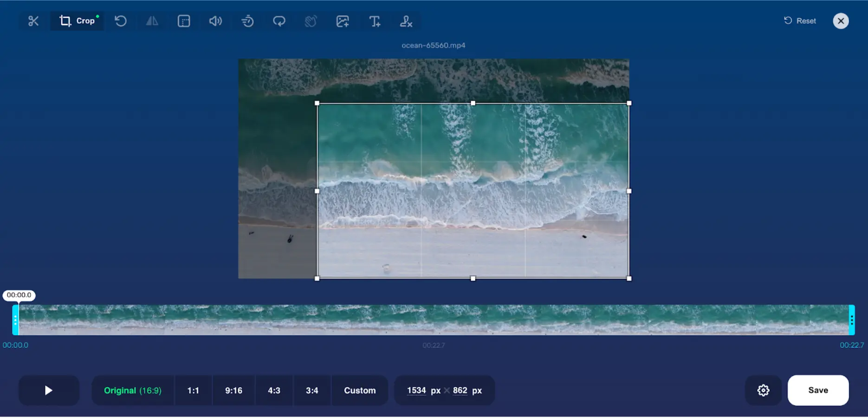Save the cropped video

[x=818, y=390]
